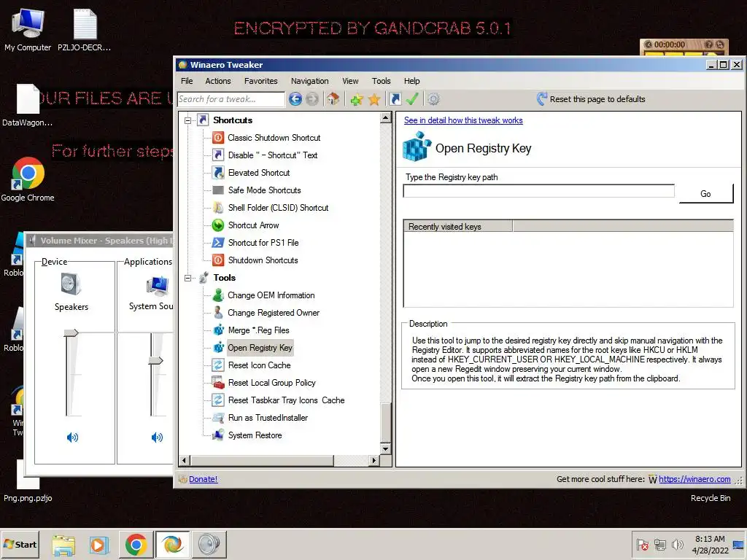Image resolution: width=747 pixels, height=560 pixels.
Task: Click the Shortcut Arrow green icon
Action: [x=217, y=225]
